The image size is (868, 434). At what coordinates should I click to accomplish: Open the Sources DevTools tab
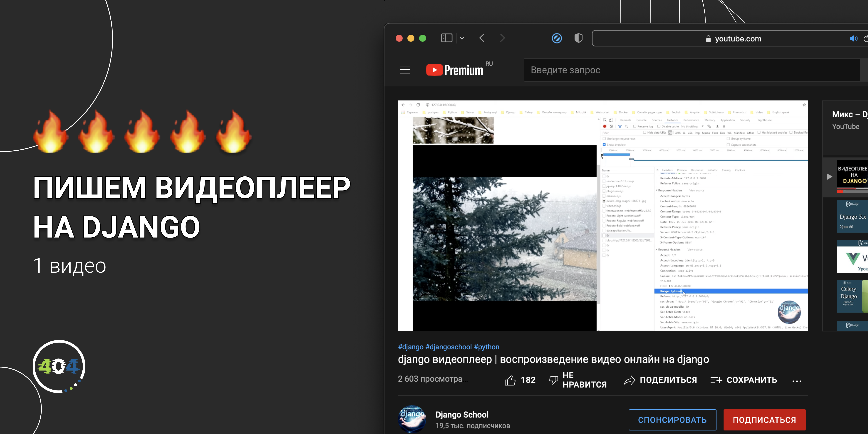coord(657,120)
